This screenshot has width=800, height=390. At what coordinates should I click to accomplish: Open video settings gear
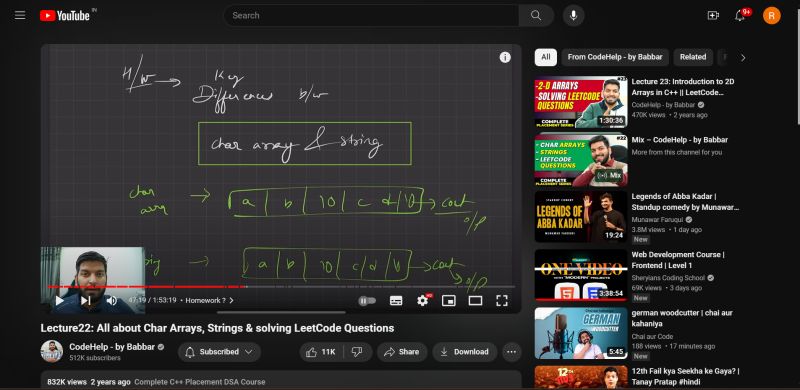[422, 301]
